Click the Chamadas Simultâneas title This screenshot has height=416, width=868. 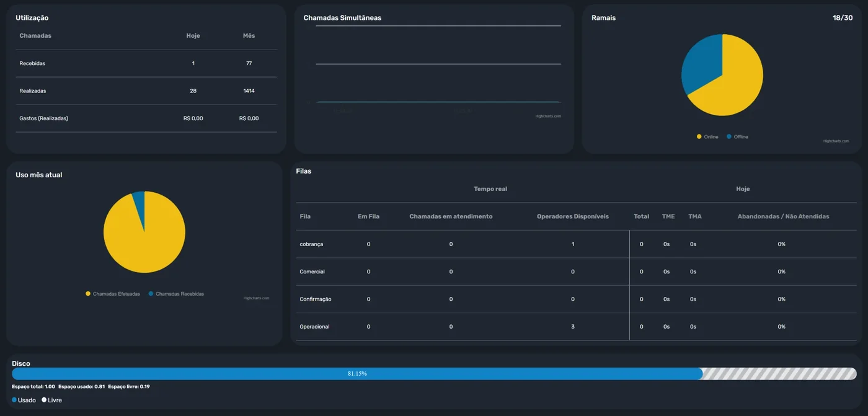342,18
